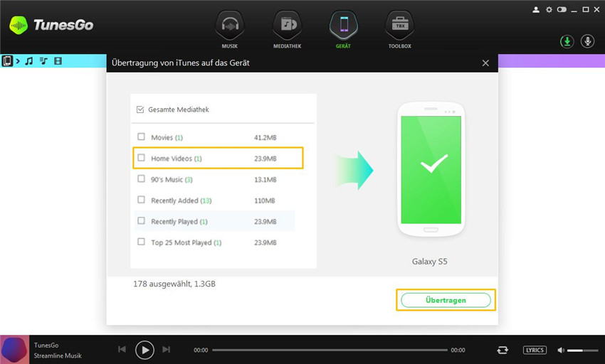
Task: Click the 'Home Videos' playlist label
Action: click(177, 159)
